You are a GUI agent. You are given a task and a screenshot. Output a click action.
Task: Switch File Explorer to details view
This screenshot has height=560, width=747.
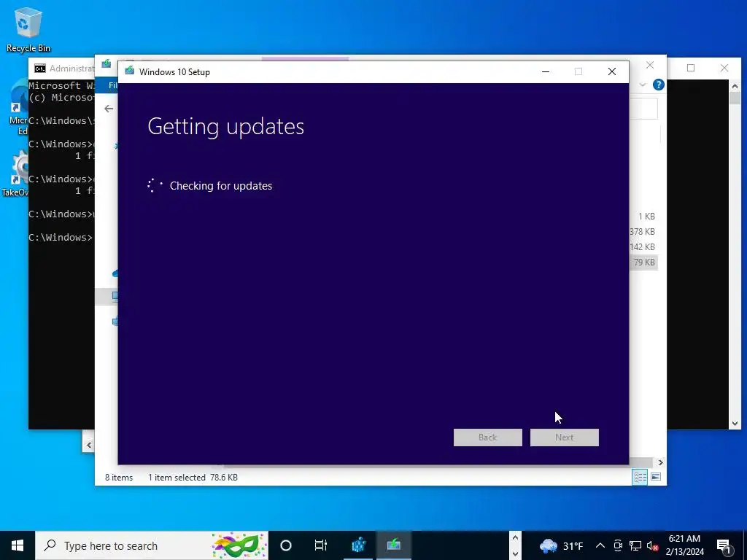pos(640,477)
